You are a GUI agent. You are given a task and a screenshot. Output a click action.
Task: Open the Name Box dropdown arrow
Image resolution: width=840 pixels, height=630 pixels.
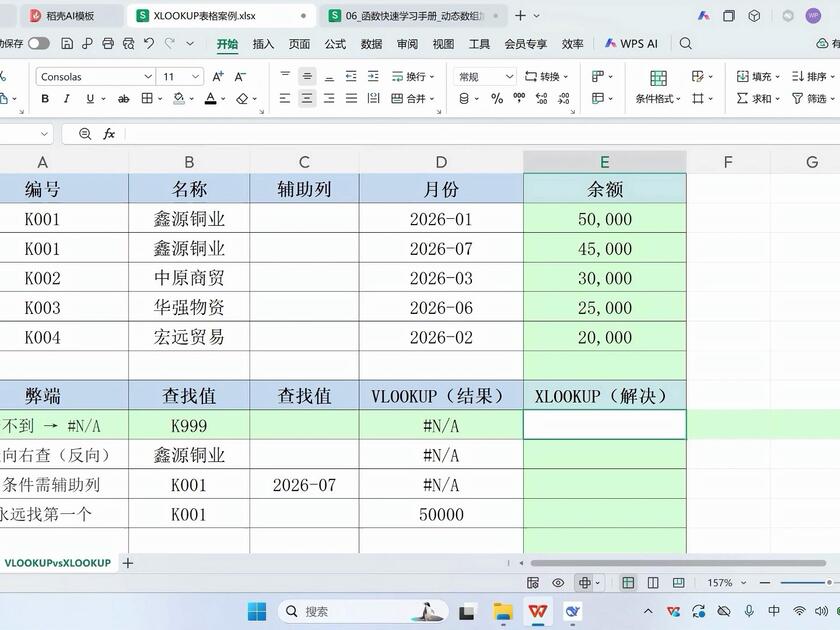(x=44, y=133)
